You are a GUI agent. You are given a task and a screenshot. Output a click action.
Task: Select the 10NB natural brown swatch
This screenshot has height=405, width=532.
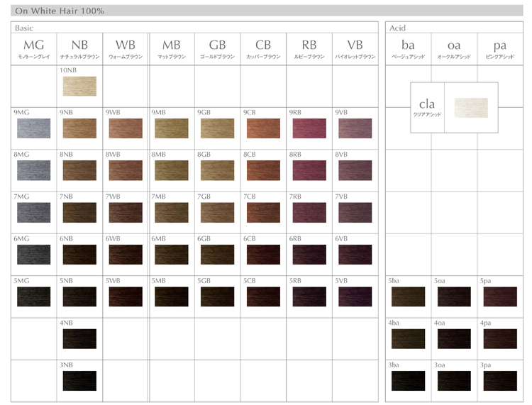click(x=79, y=87)
